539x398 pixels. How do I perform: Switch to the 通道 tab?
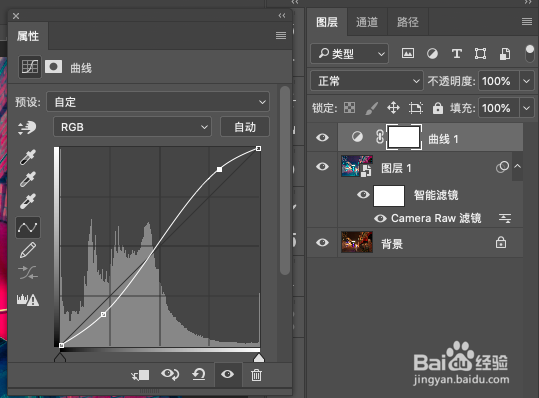tap(367, 22)
